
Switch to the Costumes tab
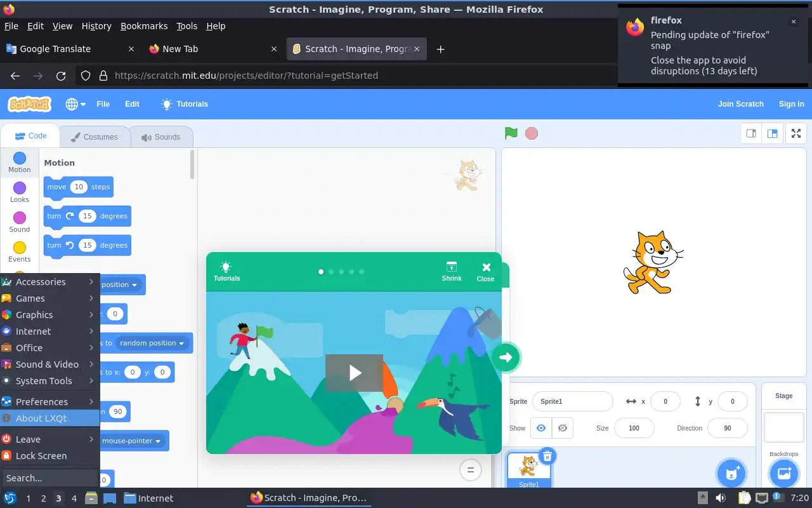pos(95,137)
